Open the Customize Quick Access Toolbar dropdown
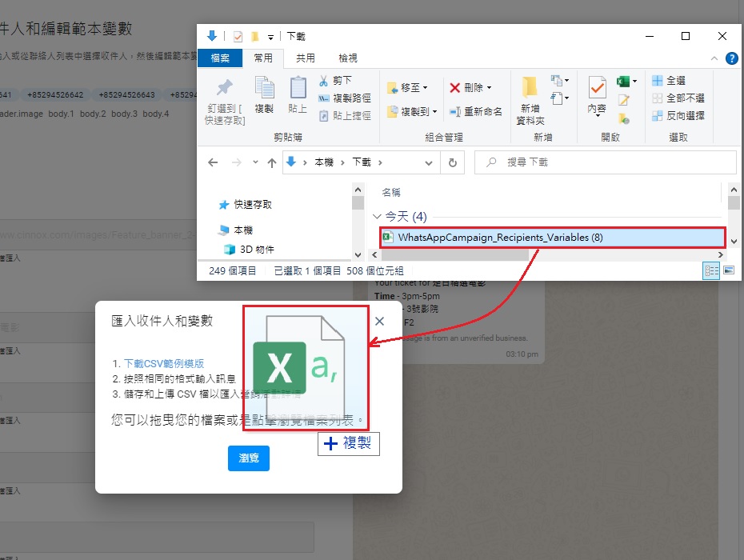Screen dimensions: 744x560 [270, 37]
